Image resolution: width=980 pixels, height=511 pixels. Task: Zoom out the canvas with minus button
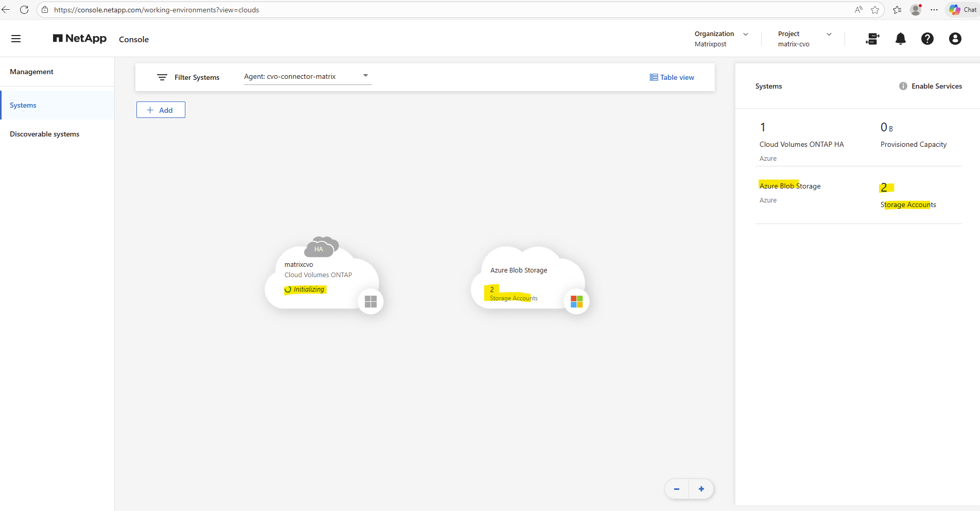677,489
